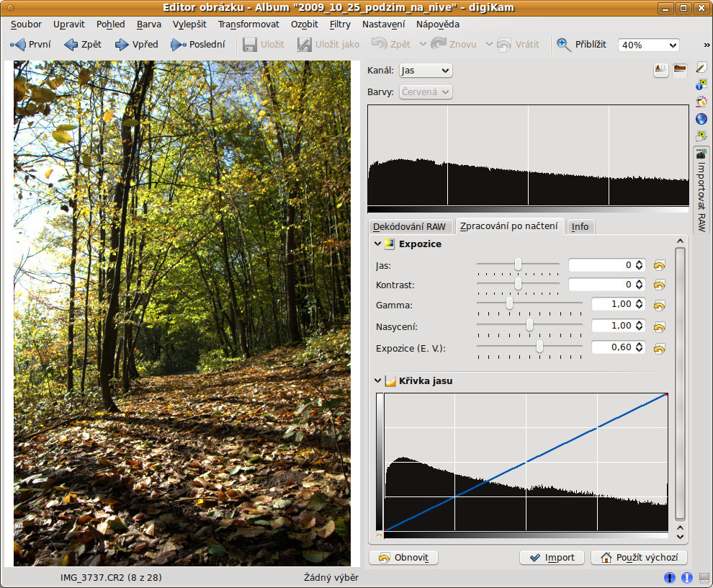
Task: Reset the Jas value with its undo icon
Action: tap(659, 265)
